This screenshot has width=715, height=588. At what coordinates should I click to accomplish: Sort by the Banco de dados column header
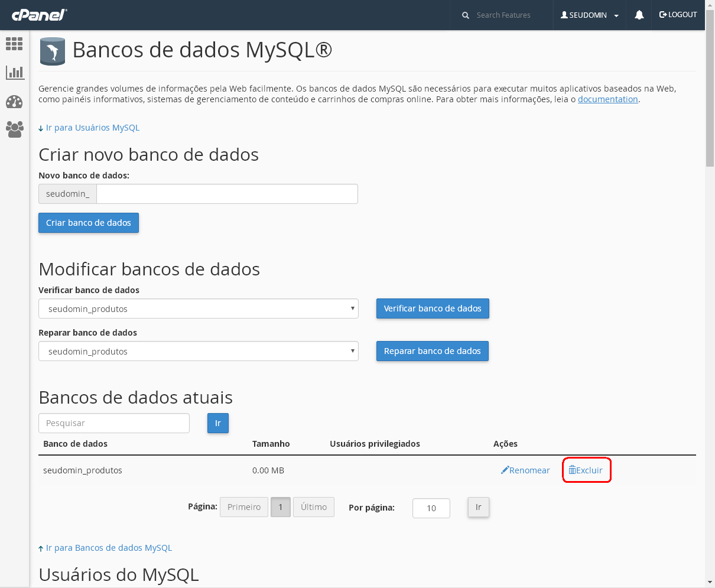pyautogui.click(x=76, y=444)
